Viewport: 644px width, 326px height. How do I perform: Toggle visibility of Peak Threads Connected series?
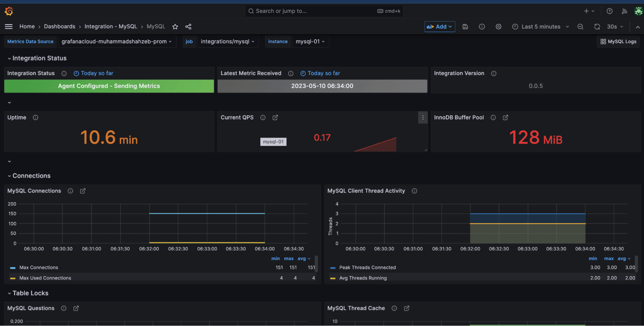pos(367,267)
